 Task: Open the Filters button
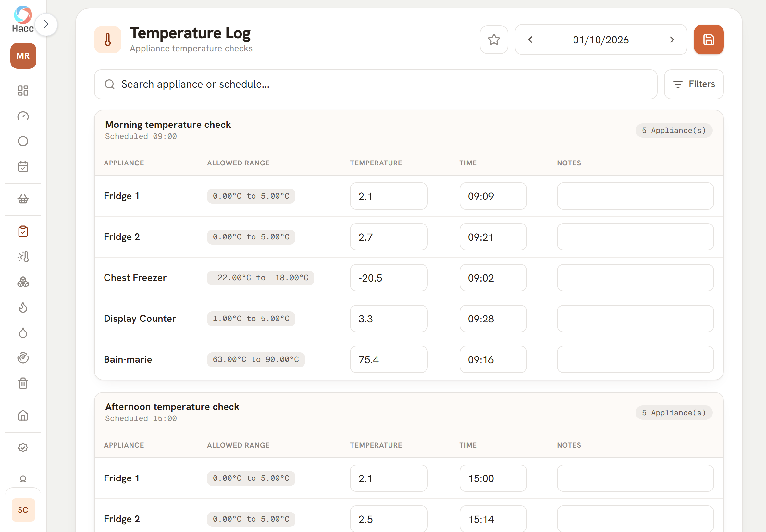694,84
